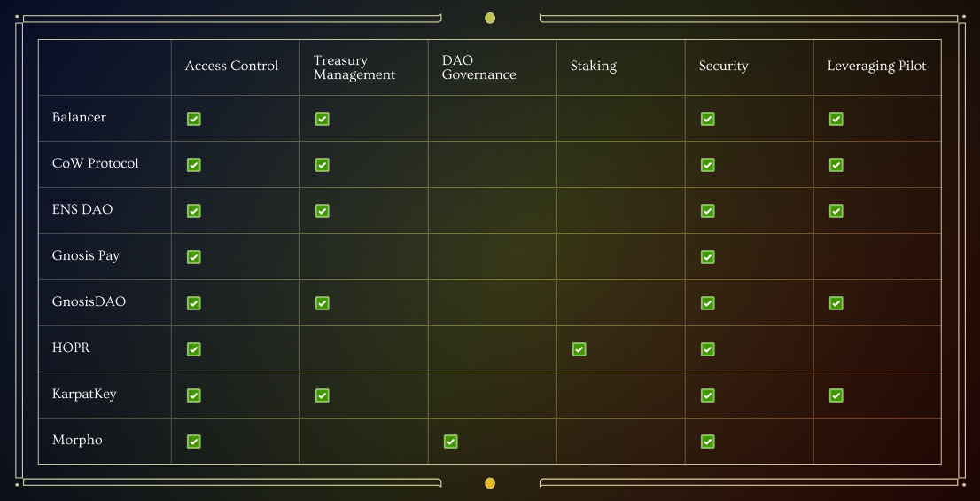The image size is (980, 501).
Task: Click the Balancer Access Control checkmark
Action: (x=194, y=119)
